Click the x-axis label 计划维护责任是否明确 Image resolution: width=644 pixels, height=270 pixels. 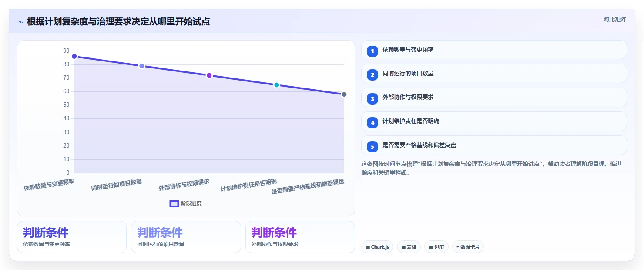coord(248,186)
